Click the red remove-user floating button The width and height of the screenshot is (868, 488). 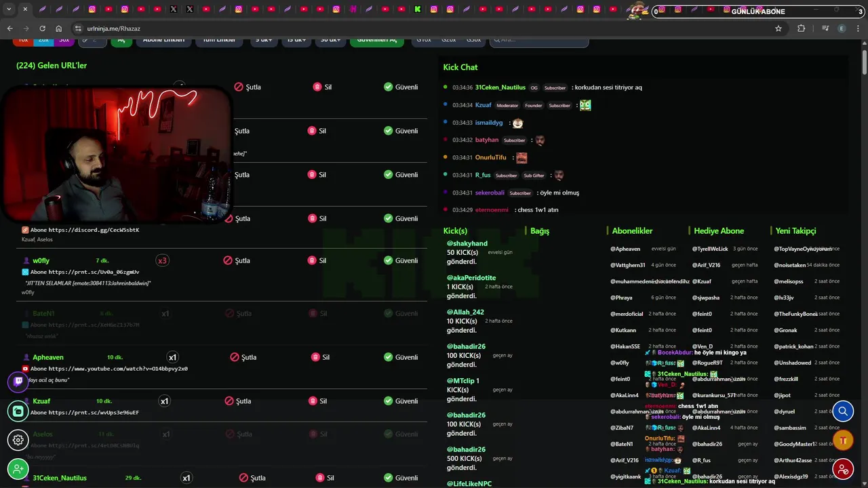coord(843,469)
